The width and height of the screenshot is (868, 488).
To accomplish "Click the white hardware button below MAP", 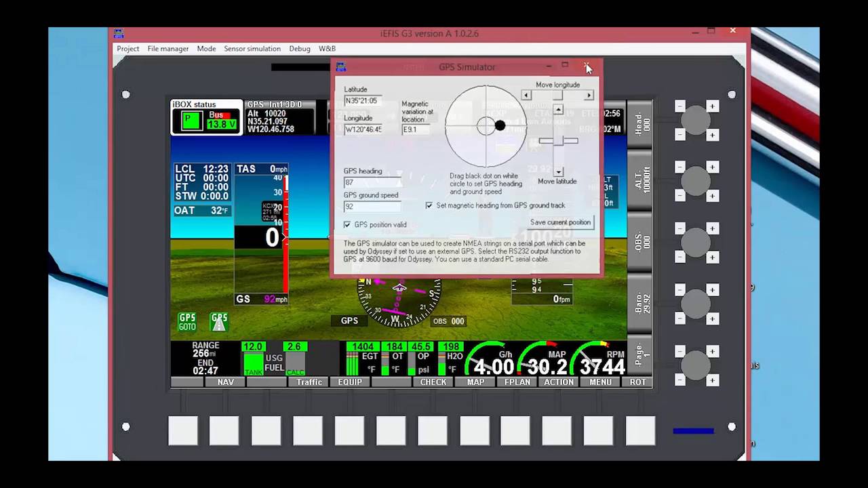I will [474, 431].
